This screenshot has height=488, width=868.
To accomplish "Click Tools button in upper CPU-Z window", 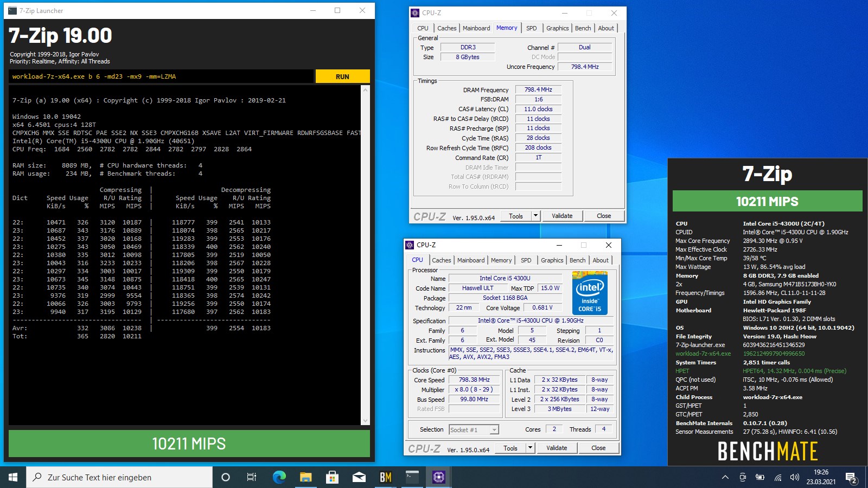I will click(516, 216).
